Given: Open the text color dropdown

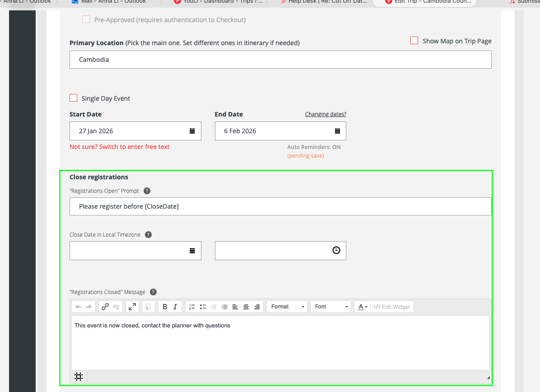Looking at the screenshot, I should [x=363, y=307].
